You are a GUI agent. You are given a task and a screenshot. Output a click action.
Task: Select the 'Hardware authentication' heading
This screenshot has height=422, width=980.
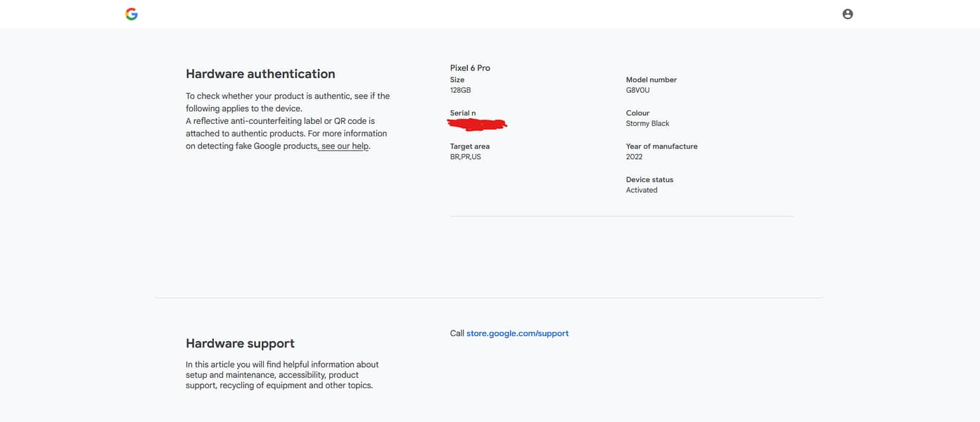pos(260,74)
